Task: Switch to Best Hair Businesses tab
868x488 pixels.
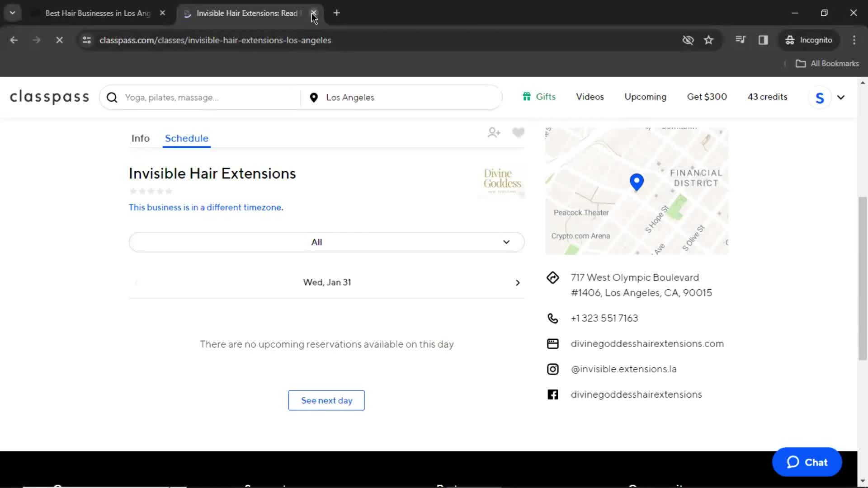Action: click(x=98, y=13)
